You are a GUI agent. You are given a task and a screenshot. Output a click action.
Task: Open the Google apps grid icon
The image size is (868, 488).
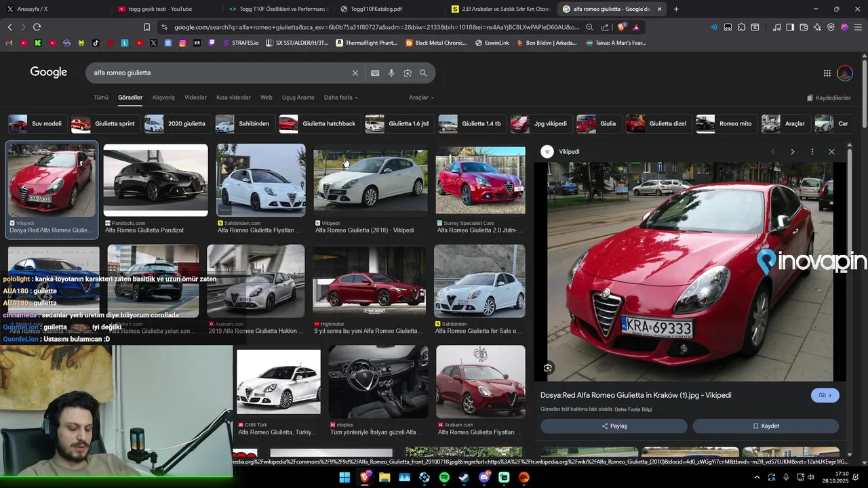[x=827, y=73]
